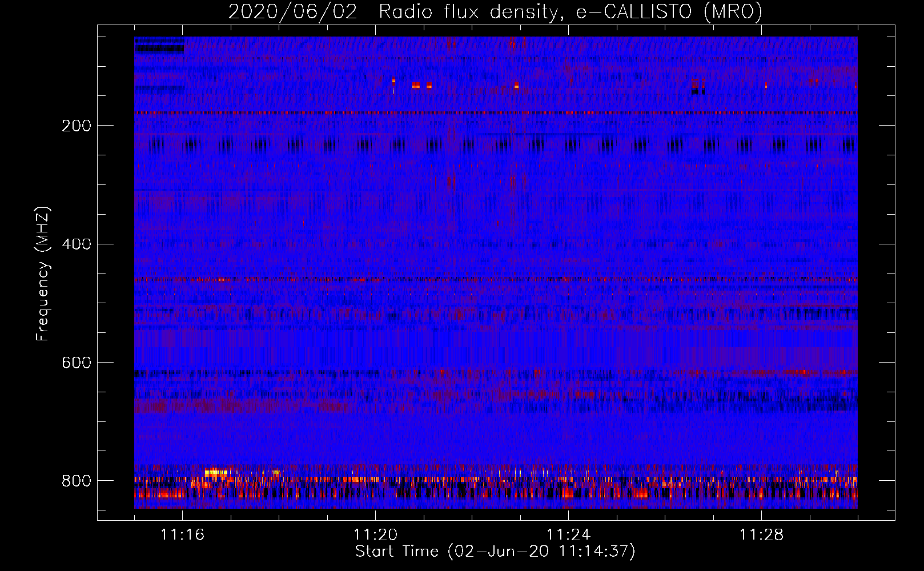Click the 11:28 time tick label

(762, 534)
